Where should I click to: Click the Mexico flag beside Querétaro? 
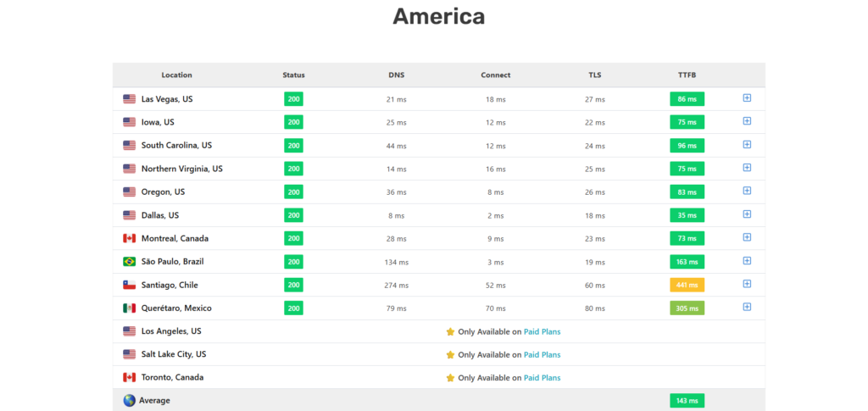point(129,308)
